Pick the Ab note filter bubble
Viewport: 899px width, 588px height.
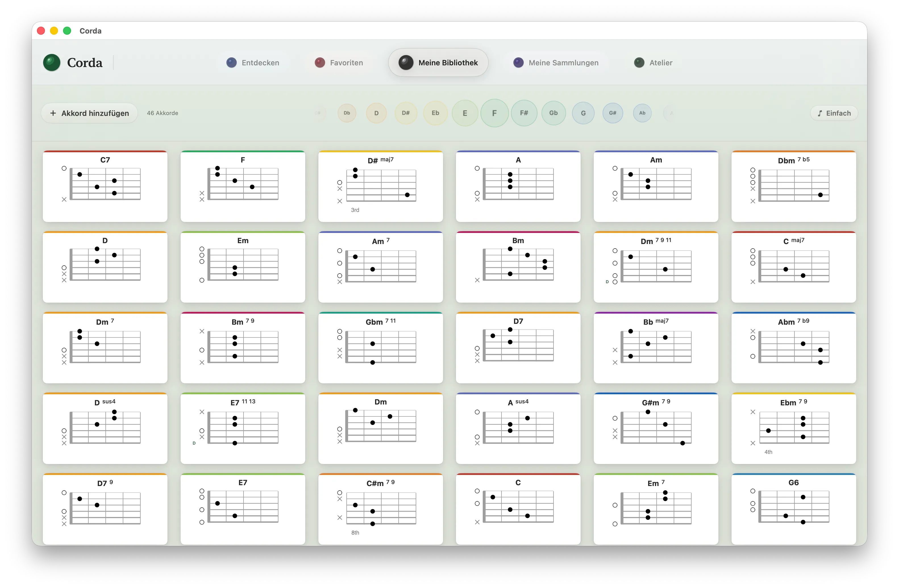pyautogui.click(x=642, y=113)
